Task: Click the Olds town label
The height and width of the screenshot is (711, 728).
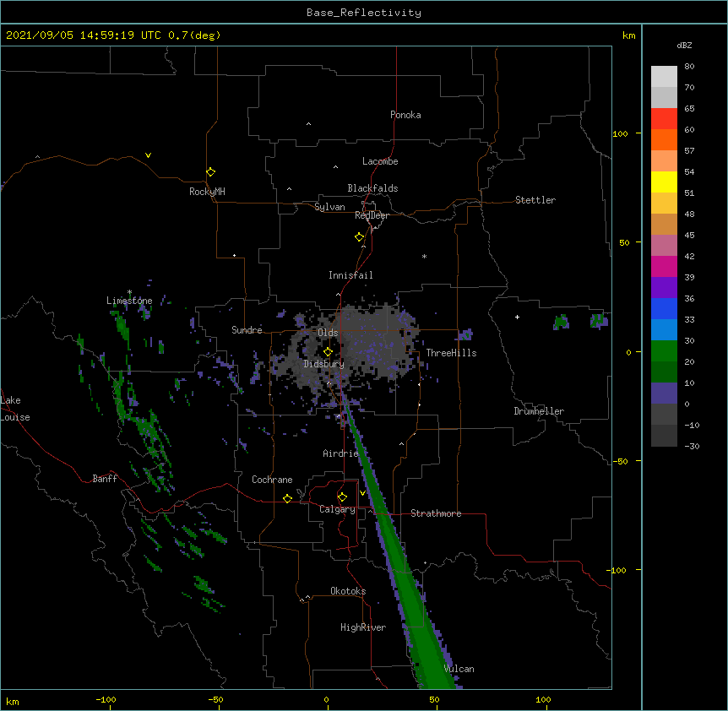Action: [x=328, y=333]
